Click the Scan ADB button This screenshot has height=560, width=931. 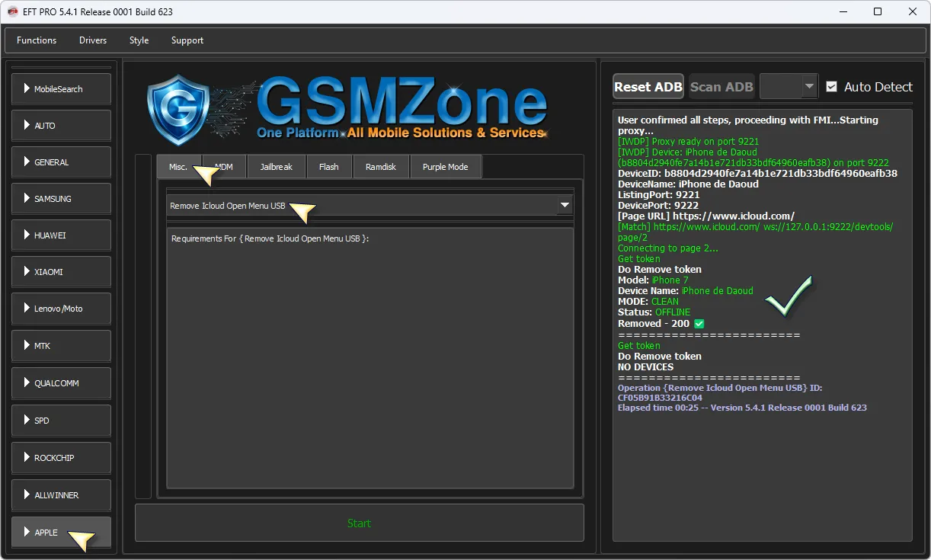(721, 87)
